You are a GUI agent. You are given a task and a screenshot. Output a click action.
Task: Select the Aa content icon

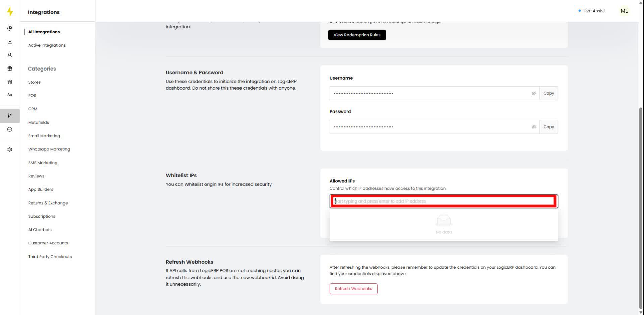pos(10,95)
